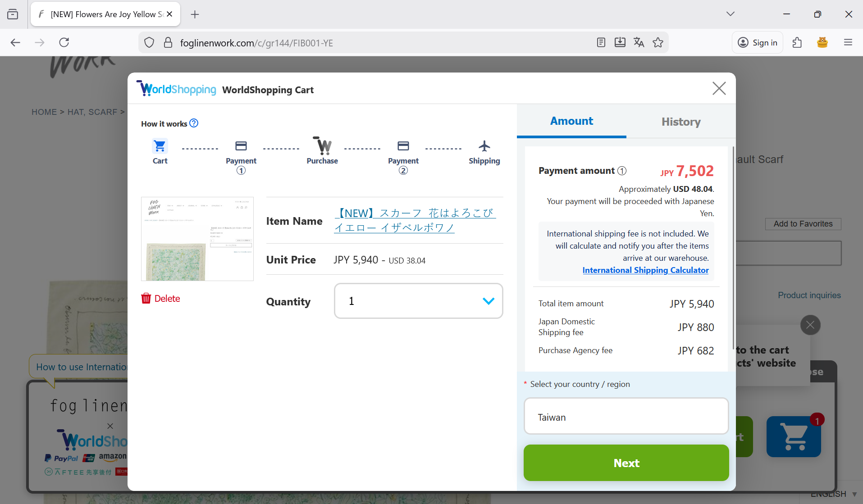
Task: Open the browser extensions icon
Action: click(797, 43)
